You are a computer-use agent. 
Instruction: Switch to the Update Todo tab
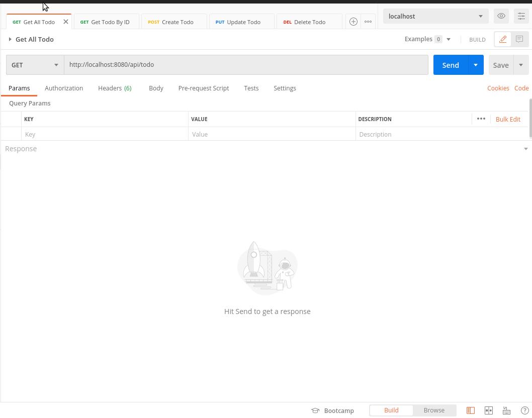pos(243,22)
